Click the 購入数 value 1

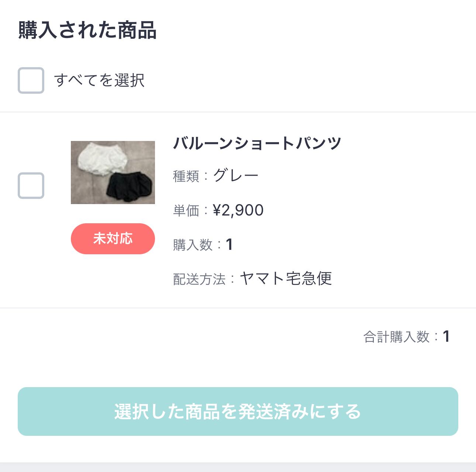[x=229, y=244]
